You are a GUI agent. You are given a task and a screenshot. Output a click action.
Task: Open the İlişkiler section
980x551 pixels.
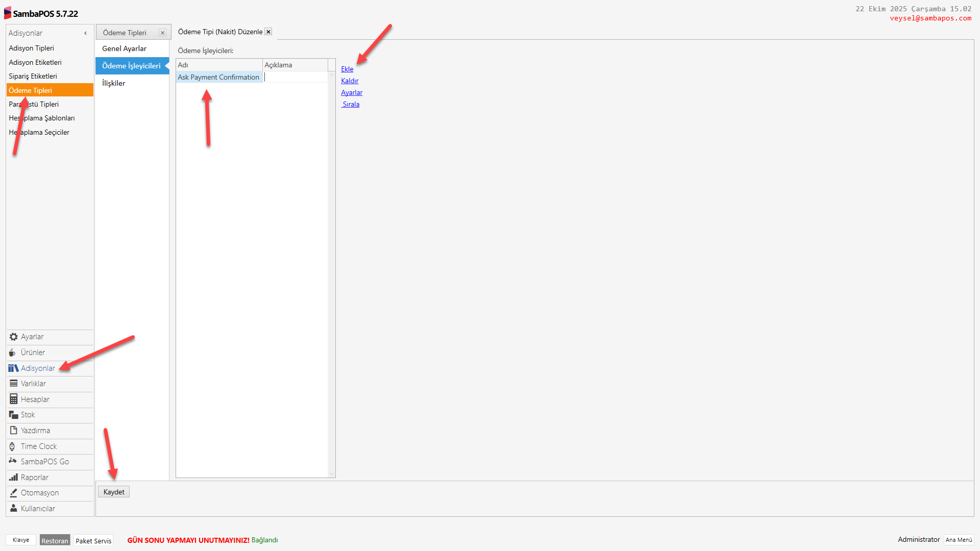click(x=113, y=83)
